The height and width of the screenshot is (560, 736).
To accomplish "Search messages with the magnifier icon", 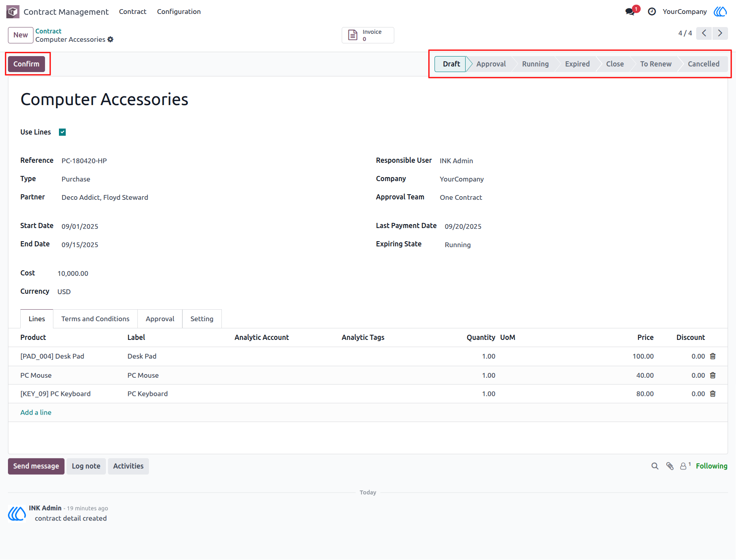I will 655,466.
